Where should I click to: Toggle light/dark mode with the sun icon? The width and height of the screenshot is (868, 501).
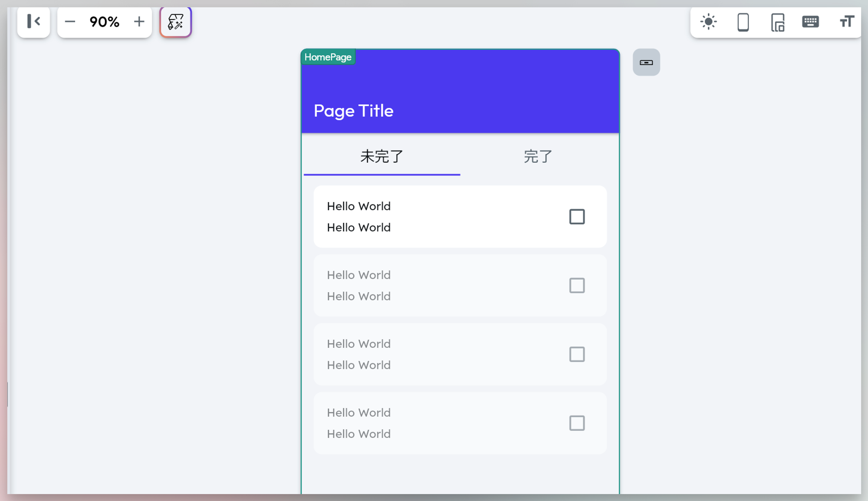tap(709, 21)
